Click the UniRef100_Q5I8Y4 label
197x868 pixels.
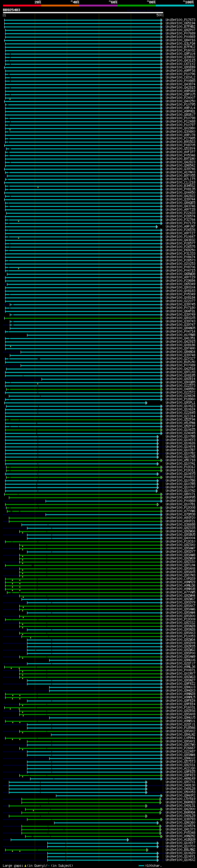coord(180,149)
